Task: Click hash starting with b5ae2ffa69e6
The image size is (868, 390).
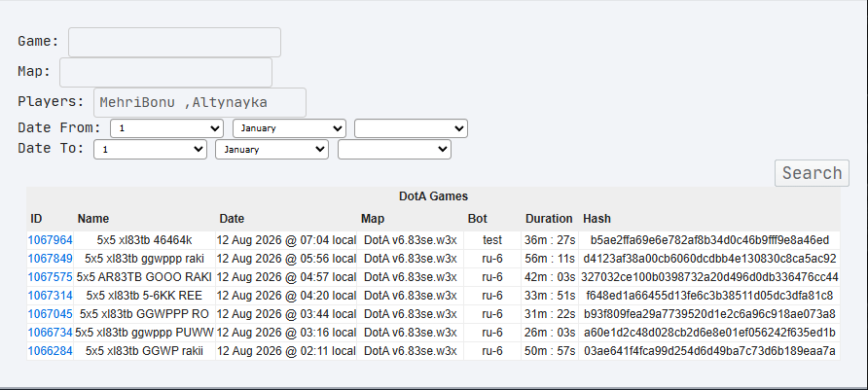Action: click(709, 240)
